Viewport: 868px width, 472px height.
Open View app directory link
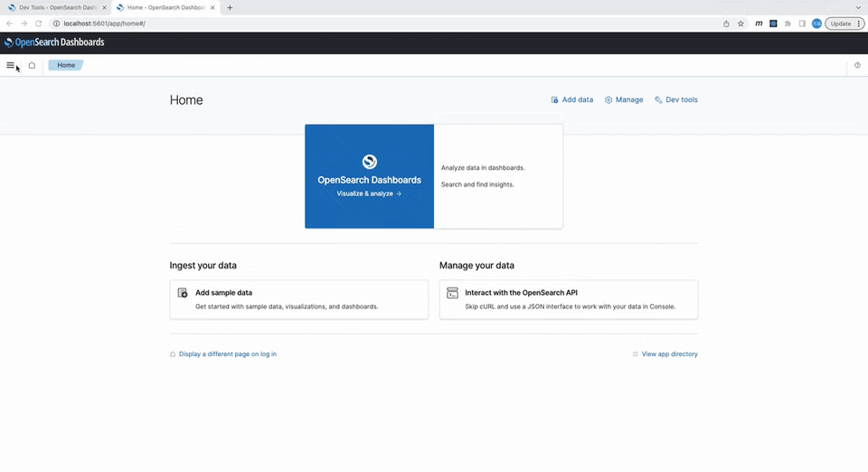(x=669, y=354)
